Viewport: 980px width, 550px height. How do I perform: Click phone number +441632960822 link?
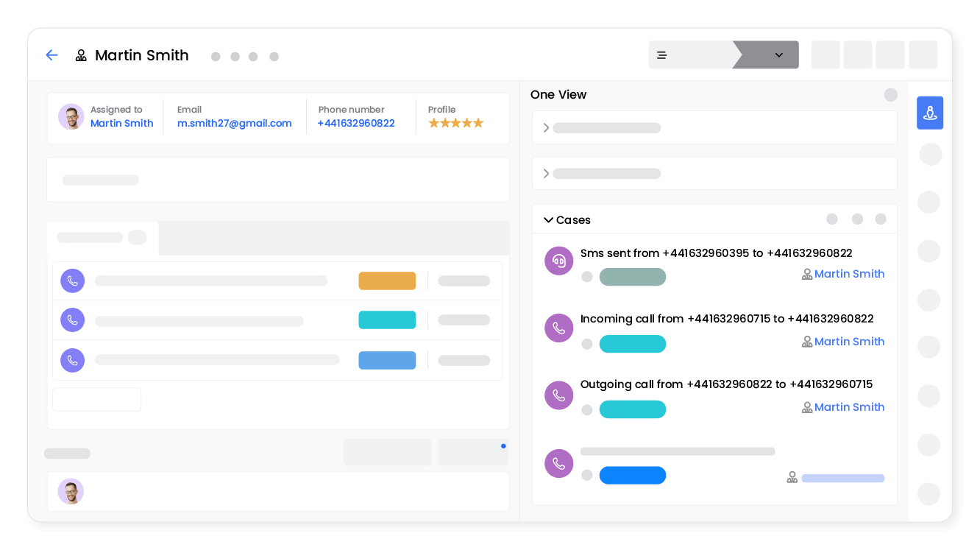(356, 124)
